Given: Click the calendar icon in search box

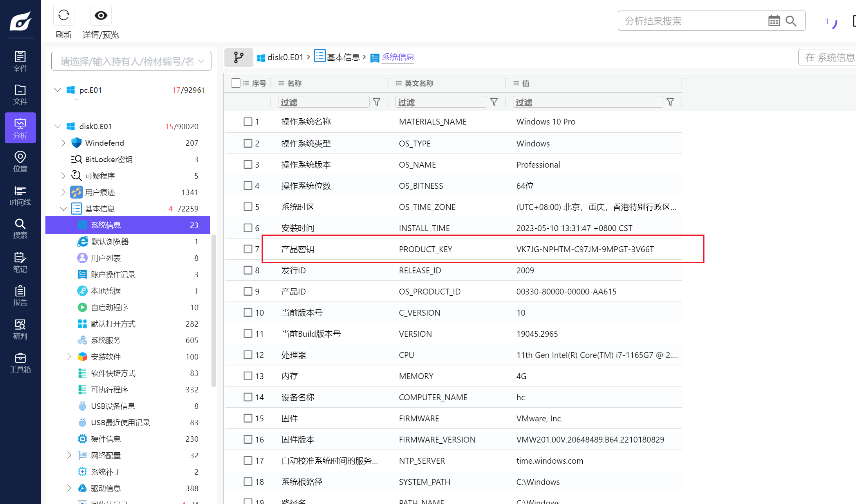Looking at the screenshot, I should 774,21.
